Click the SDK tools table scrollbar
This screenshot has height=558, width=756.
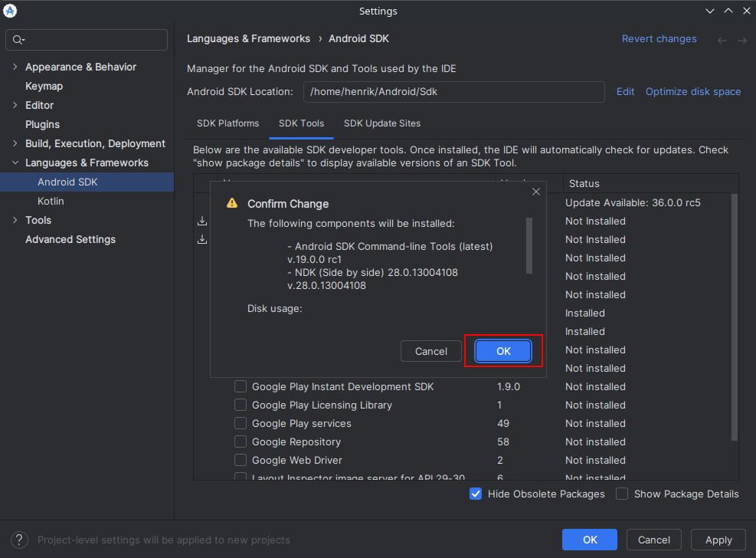(x=735, y=317)
